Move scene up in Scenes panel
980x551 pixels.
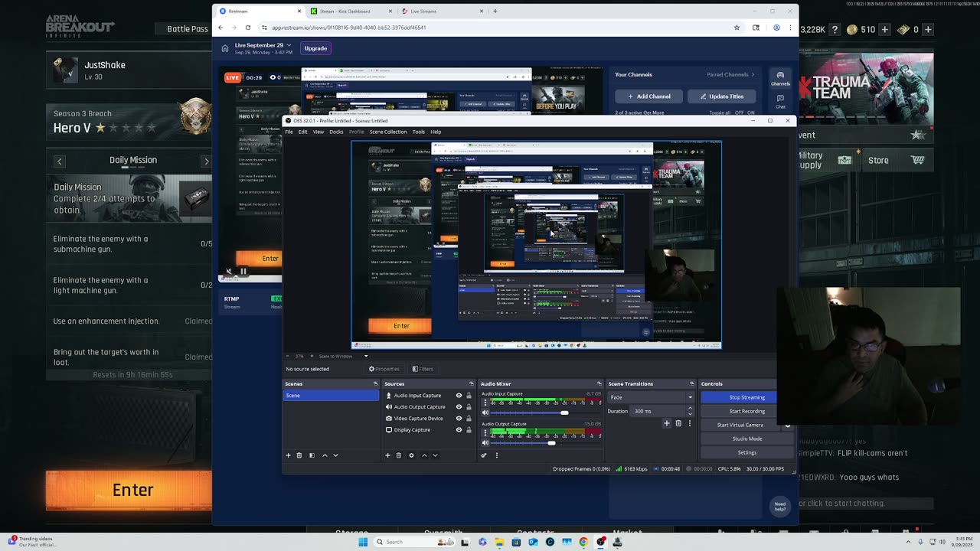(325, 455)
